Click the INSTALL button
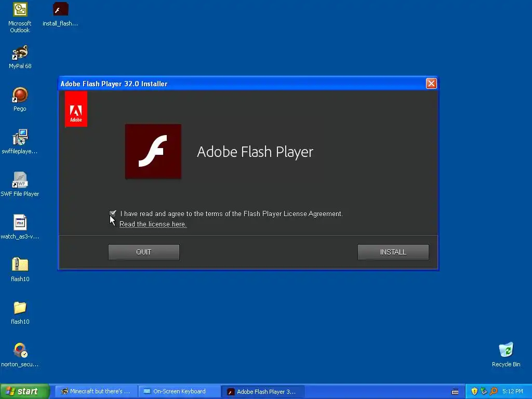This screenshot has height=399, width=532. 393,252
